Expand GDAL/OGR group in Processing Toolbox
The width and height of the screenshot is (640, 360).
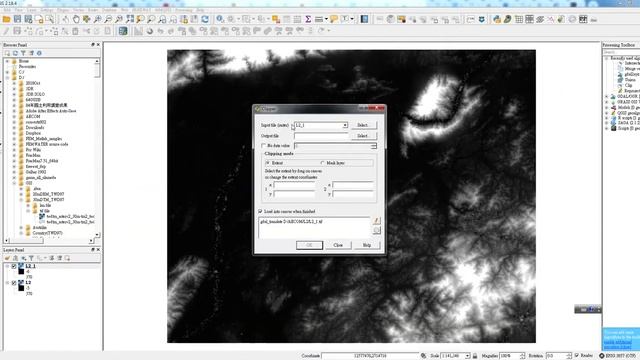point(607,96)
